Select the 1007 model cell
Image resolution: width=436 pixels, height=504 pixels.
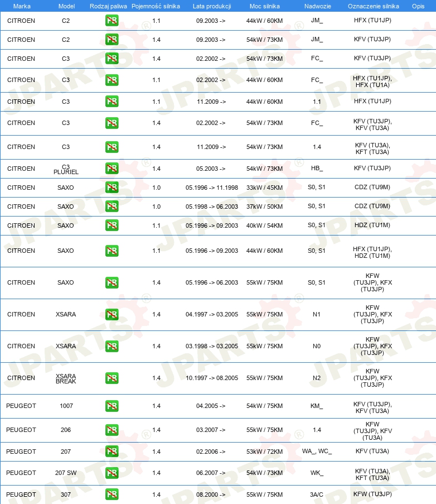coord(66,406)
